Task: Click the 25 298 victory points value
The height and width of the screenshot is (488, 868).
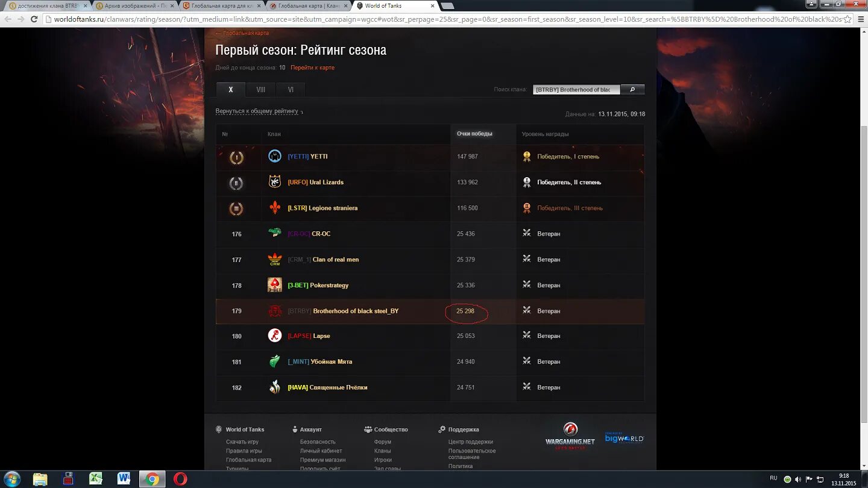Action: (x=465, y=311)
